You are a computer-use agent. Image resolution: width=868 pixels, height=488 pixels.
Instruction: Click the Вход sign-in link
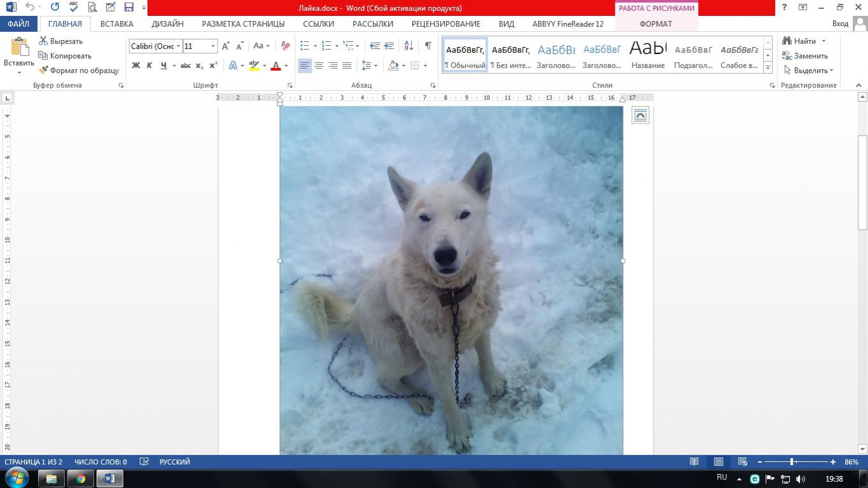tap(840, 24)
